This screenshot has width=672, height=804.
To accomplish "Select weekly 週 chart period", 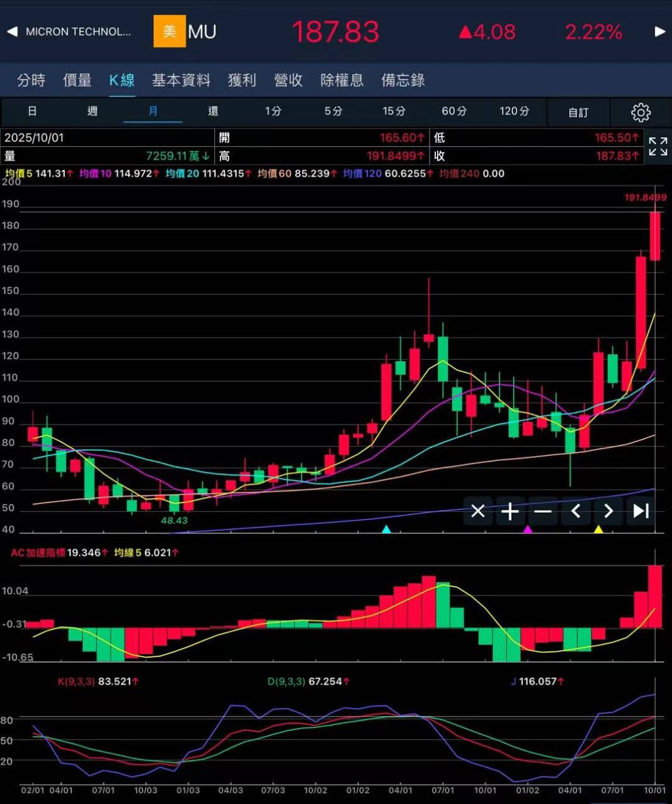I will pyautogui.click(x=92, y=111).
